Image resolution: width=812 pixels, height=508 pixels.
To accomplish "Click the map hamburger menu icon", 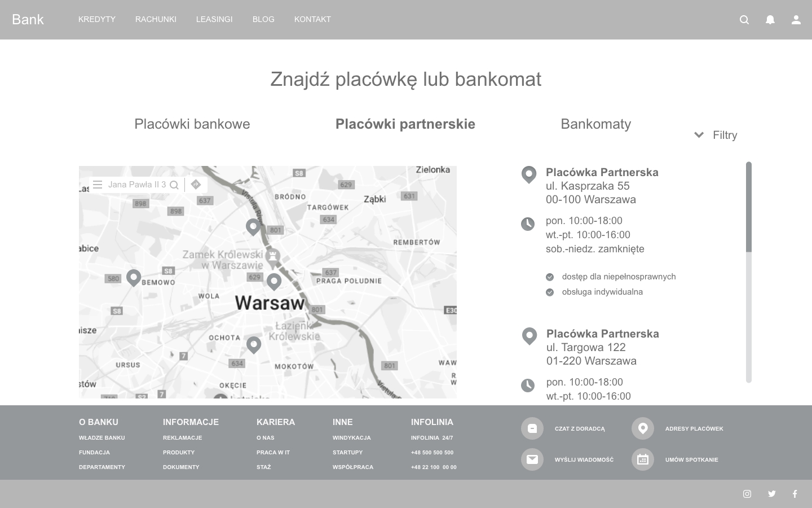I will pos(98,185).
